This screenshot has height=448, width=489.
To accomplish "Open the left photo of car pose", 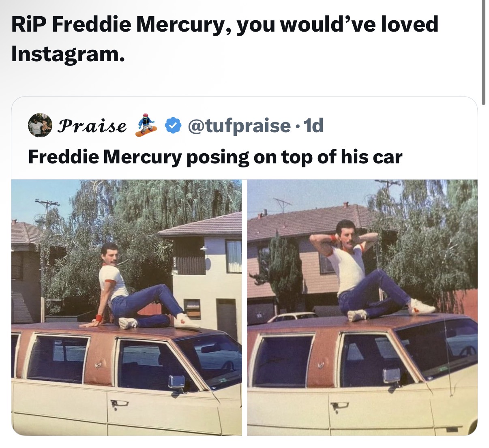I will coord(127,308).
